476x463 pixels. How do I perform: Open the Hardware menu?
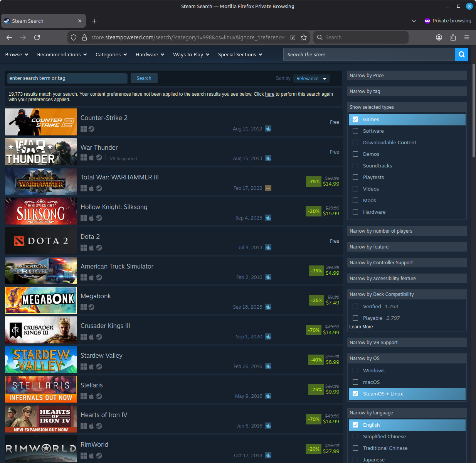150,54
